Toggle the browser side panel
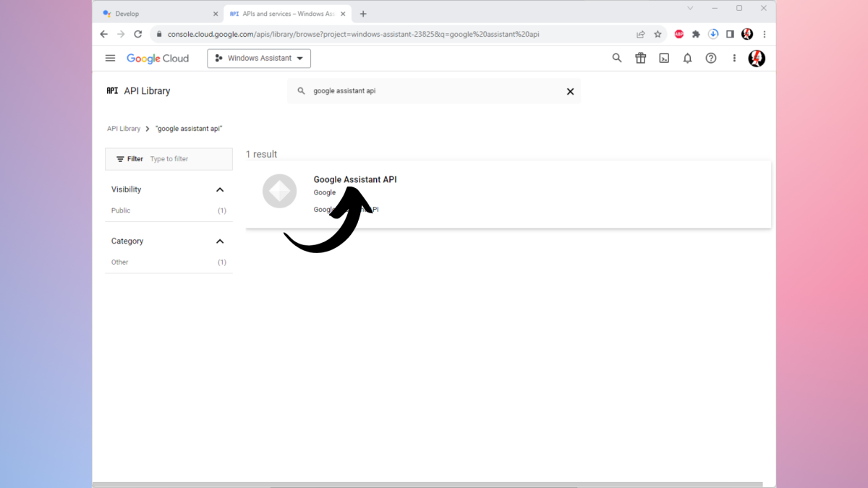The width and height of the screenshot is (868, 488). (x=730, y=34)
